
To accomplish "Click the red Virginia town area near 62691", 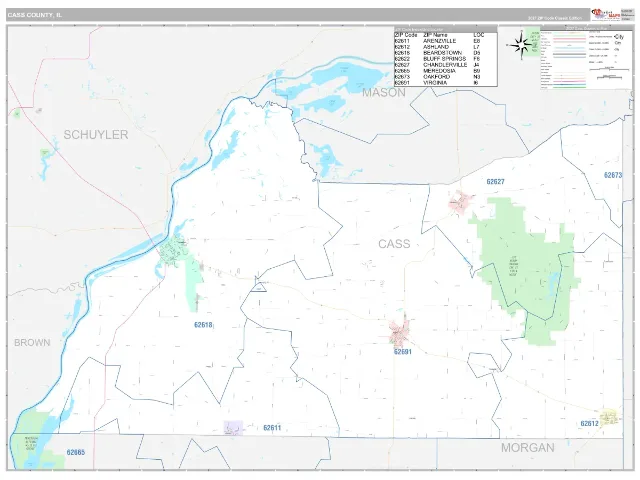I will pyautogui.click(x=400, y=331).
